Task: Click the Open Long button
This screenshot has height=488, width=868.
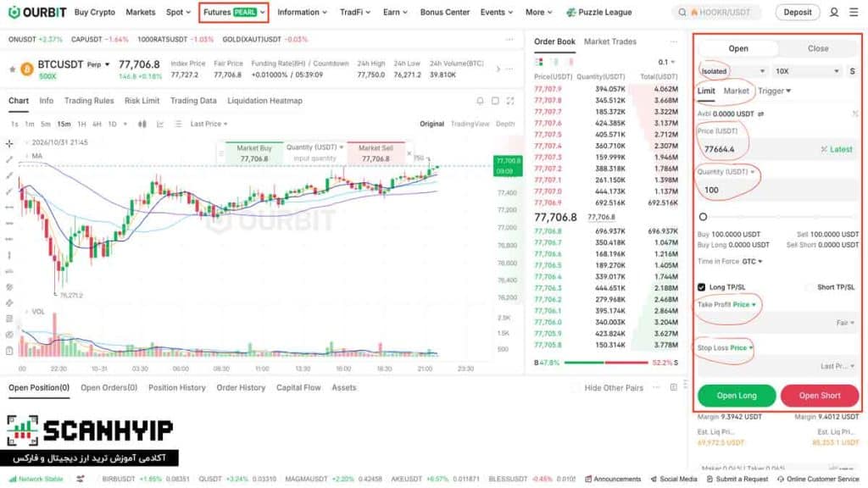Action: [x=737, y=396]
